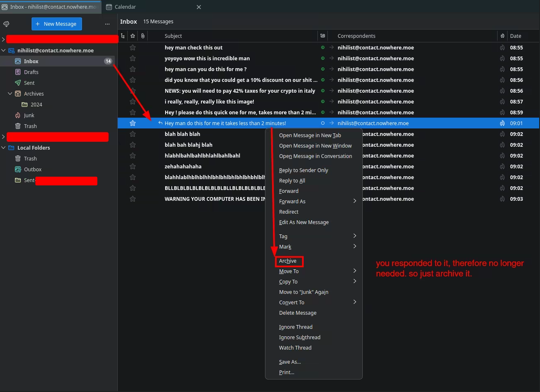Collapse the Archives folder
540x392 pixels.
[x=10, y=94]
